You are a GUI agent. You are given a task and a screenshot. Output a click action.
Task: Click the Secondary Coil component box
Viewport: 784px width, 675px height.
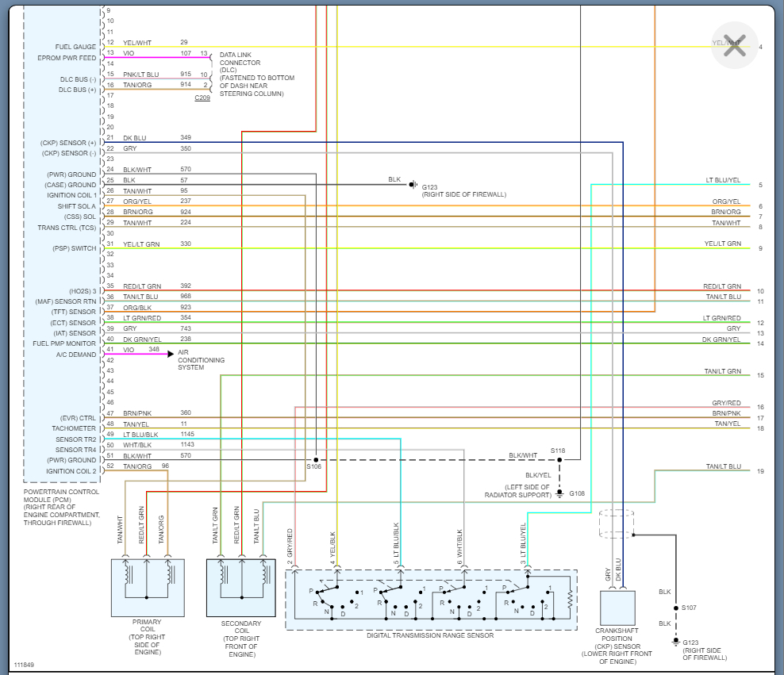point(241,588)
